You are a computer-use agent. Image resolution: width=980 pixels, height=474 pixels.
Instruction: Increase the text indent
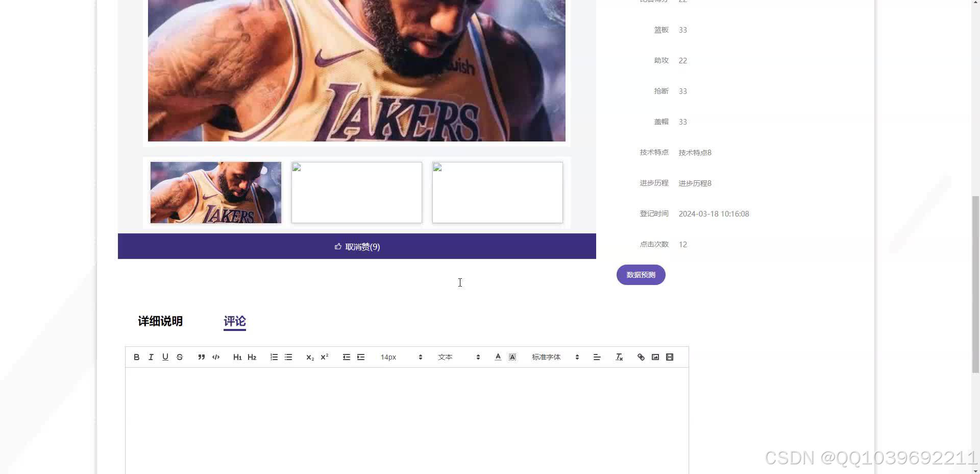click(361, 357)
